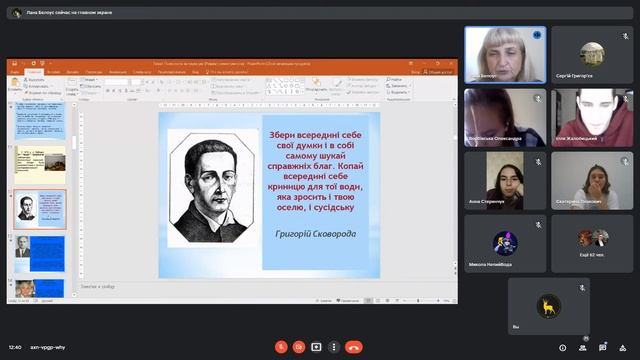Click Shape Fill (Заливка фигуры)

pyautogui.click(x=362, y=80)
